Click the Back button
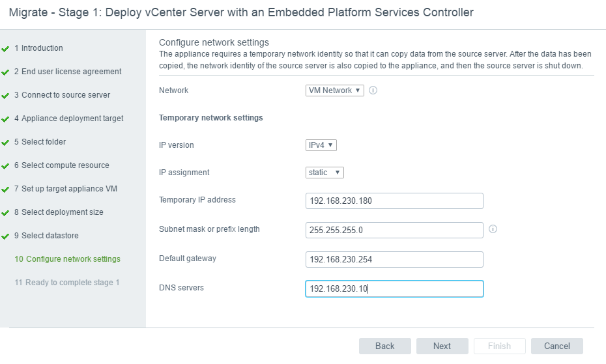The image size is (606, 364). (x=384, y=346)
